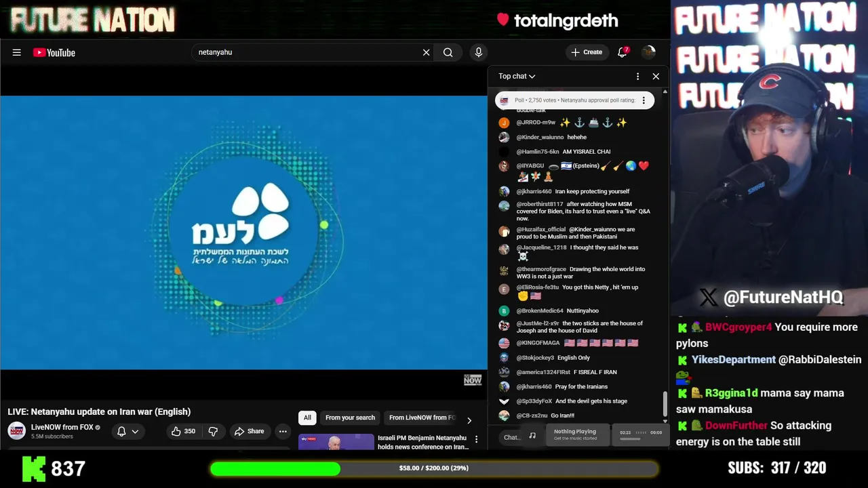Go to YouTube home via logo
The image size is (868, 488).
pyautogui.click(x=54, y=52)
